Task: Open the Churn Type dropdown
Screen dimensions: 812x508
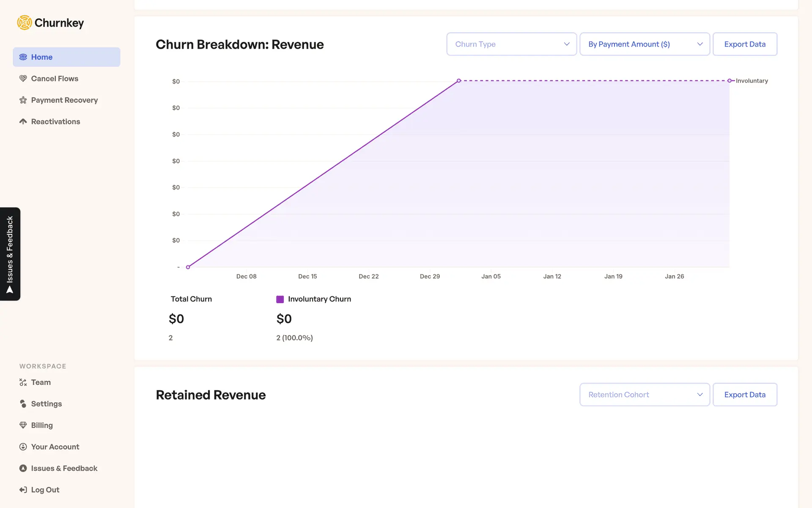Action: (511, 44)
